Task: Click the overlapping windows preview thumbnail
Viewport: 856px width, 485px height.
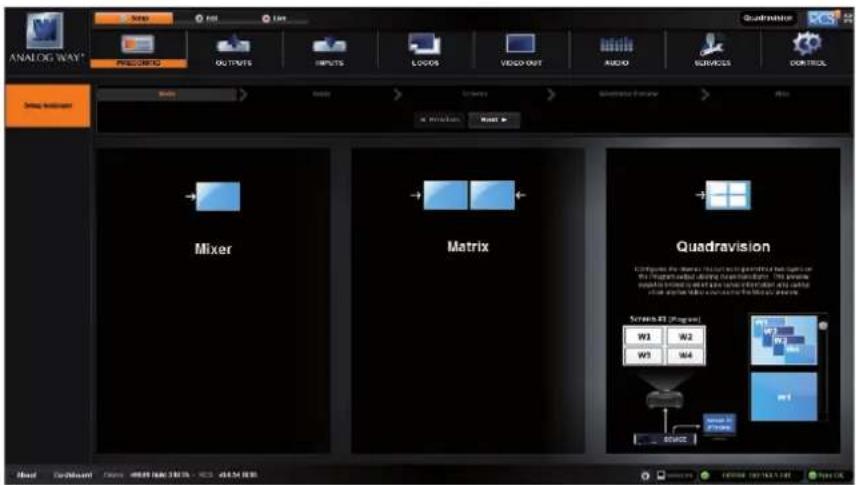Action: coord(784,340)
